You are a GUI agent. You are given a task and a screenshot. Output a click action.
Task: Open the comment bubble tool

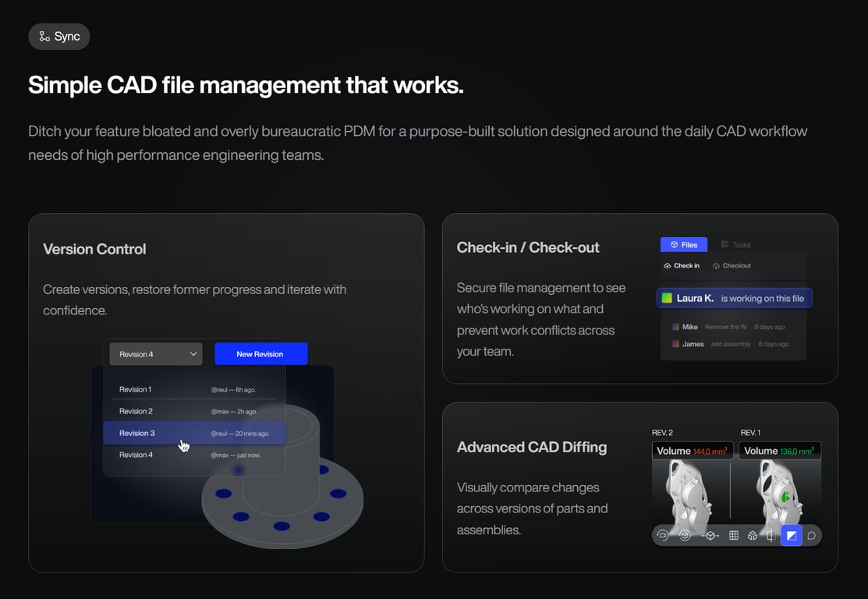(810, 535)
